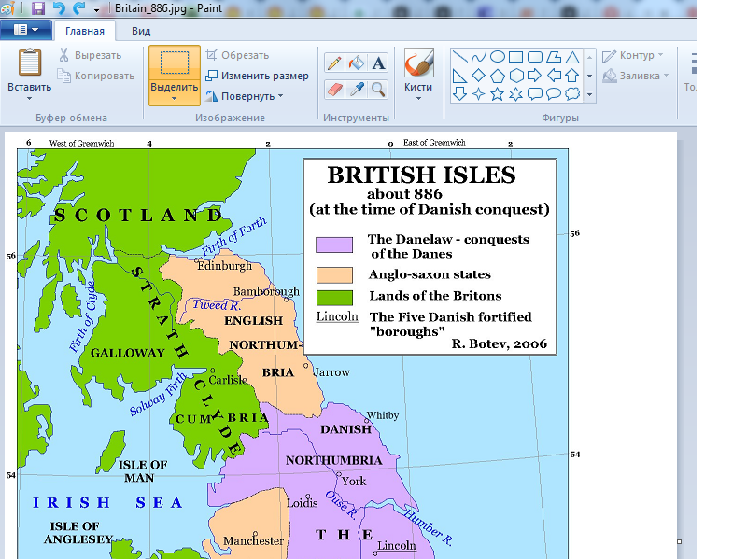Select the Text tool

coord(379,63)
